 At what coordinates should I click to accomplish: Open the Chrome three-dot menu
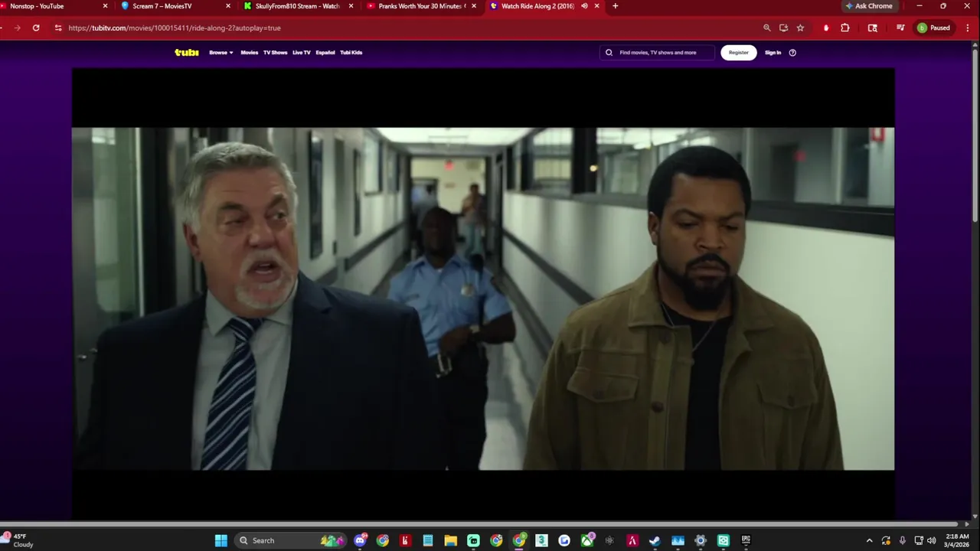click(x=968, y=28)
